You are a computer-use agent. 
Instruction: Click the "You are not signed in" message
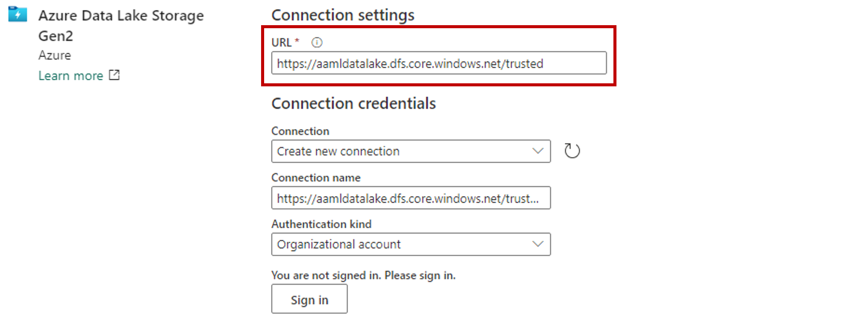coord(363,276)
